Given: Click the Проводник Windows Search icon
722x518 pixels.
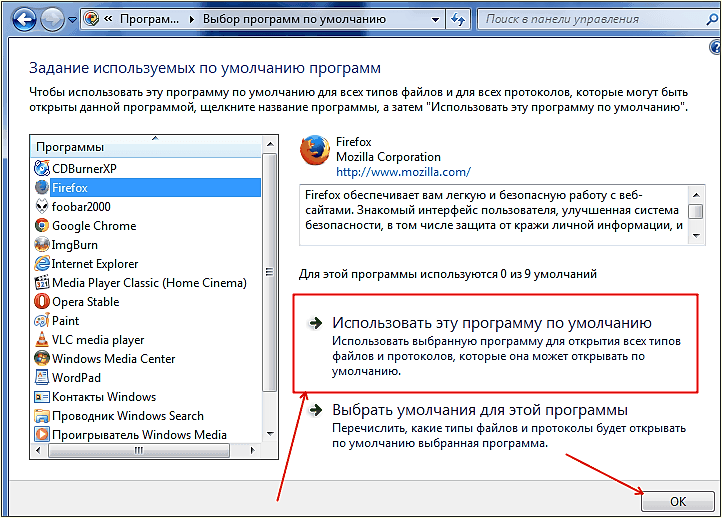Looking at the screenshot, I should pyautogui.click(x=42, y=416).
